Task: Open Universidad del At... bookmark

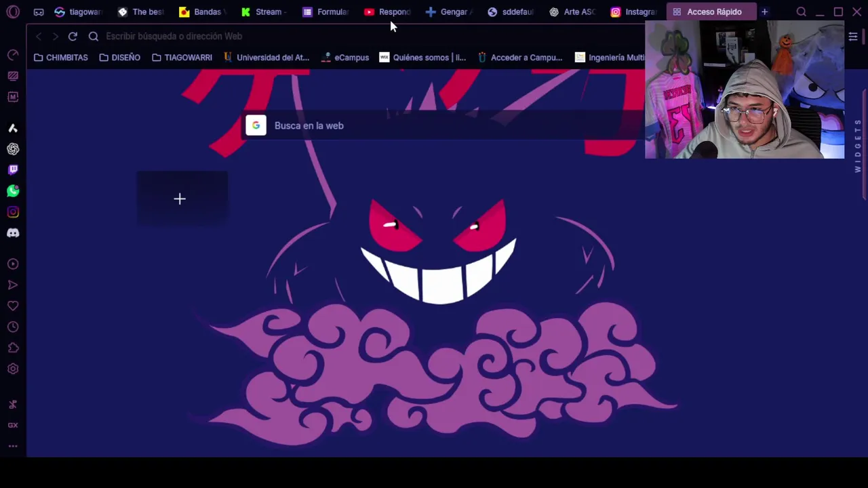Action: point(267,58)
